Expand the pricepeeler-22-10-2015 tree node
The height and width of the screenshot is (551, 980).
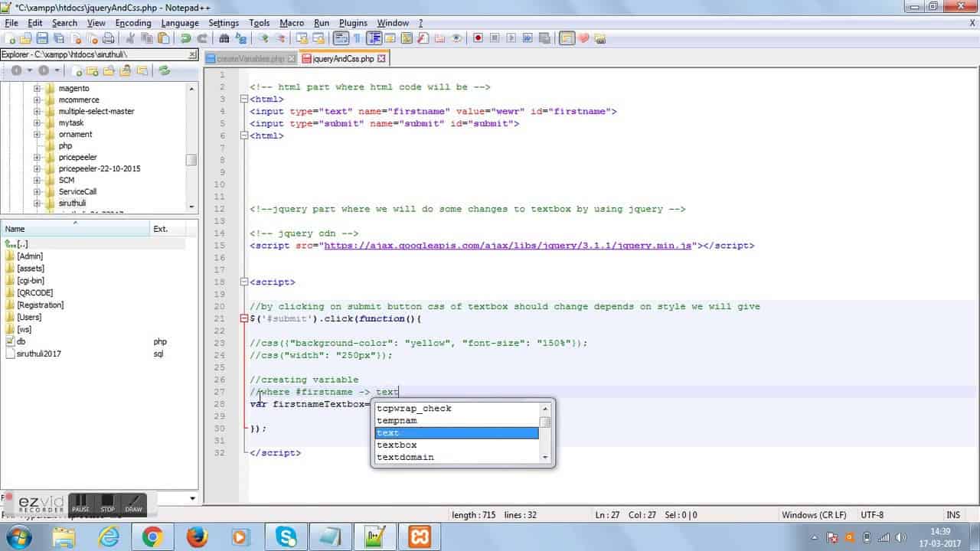(x=37, y=169)
